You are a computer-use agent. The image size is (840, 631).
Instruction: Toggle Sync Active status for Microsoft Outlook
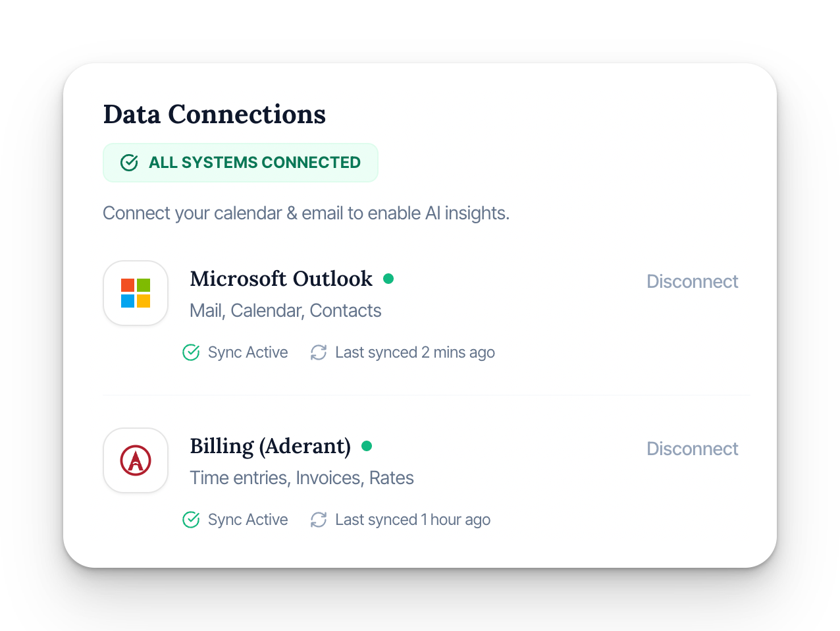click(x=235, y=352)
